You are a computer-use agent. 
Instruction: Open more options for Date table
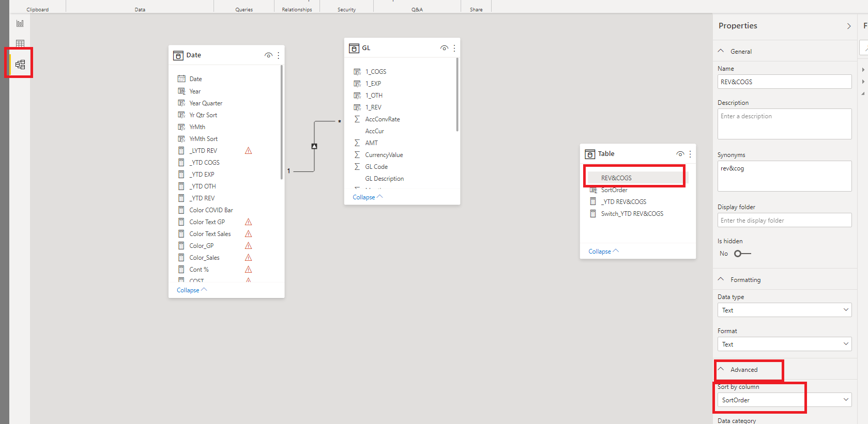[x=278, y=55]
